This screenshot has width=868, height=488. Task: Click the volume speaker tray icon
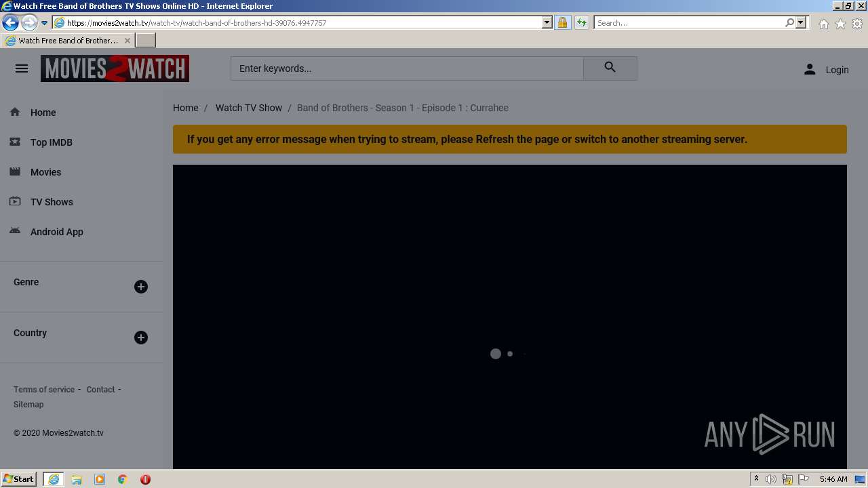771,479
